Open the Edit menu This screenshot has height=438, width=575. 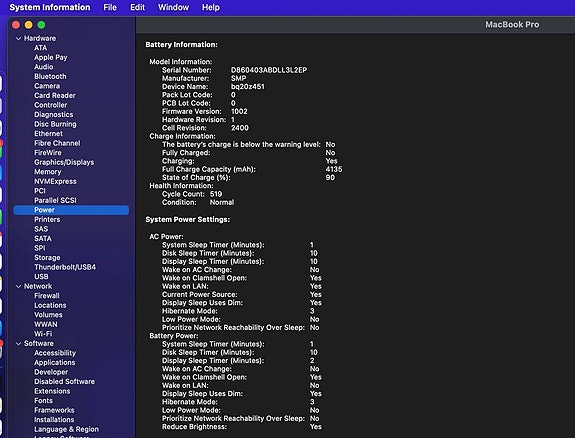138,7
